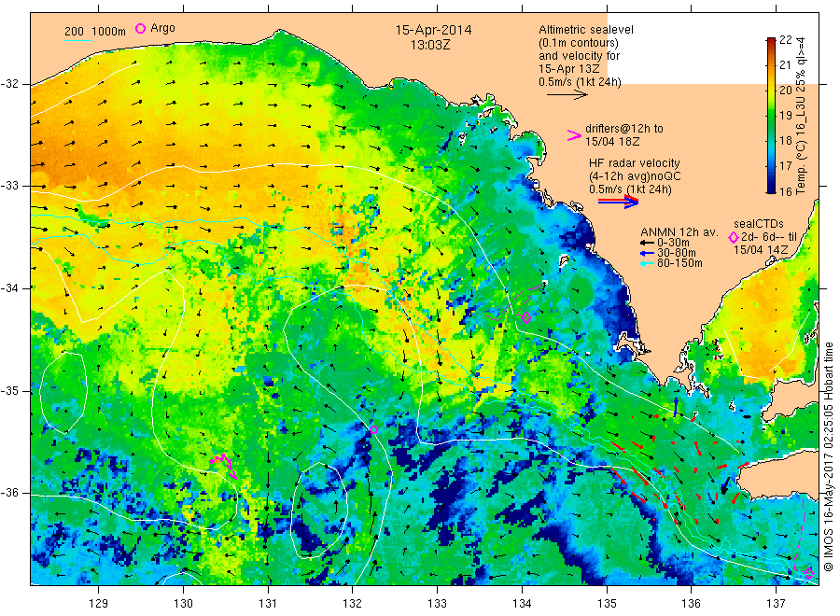Screen dimensions: 840x616
Task: Click the magenta sealCTDs diamond legend symbol
Action: coord(734,237)
